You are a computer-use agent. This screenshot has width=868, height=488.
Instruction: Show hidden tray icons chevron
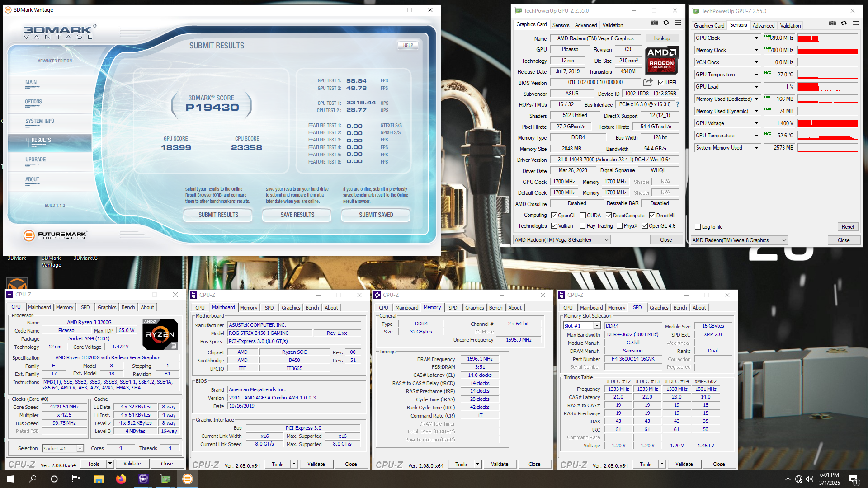click(x=788, y=479)
